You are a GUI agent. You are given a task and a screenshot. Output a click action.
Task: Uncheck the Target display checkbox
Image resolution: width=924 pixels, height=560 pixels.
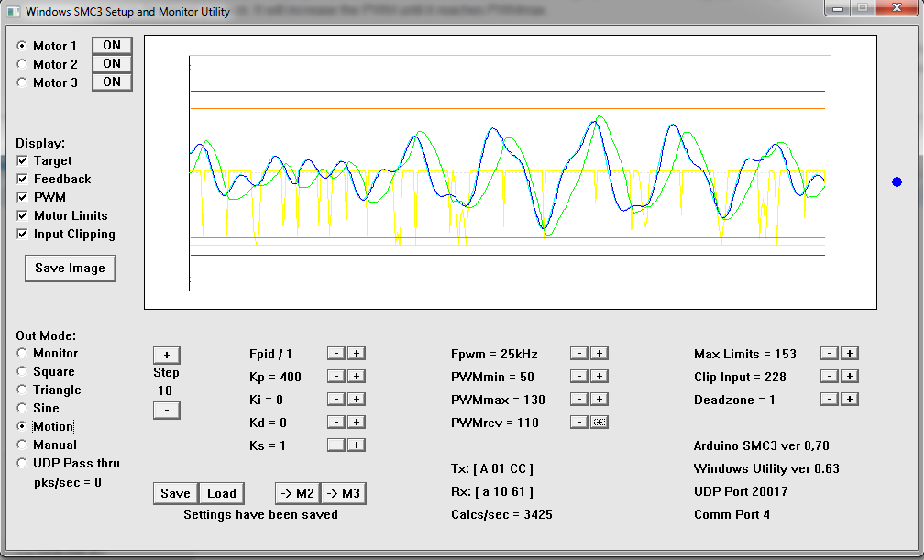[22, 160]
